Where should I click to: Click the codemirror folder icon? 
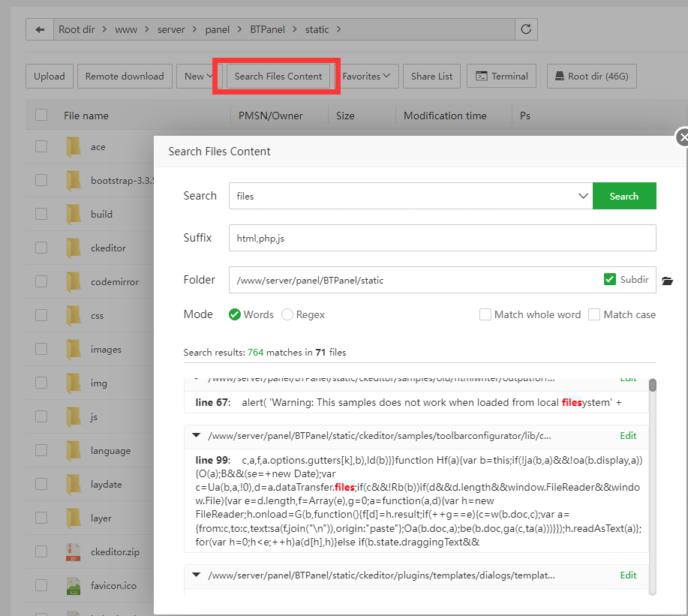73,282
